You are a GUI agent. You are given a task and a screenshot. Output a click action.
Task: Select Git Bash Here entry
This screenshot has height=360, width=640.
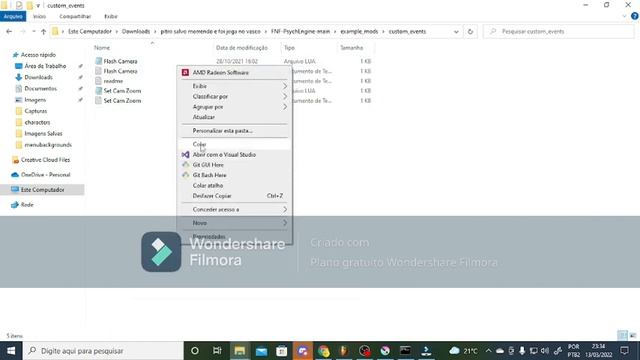(x=234, y=175)
